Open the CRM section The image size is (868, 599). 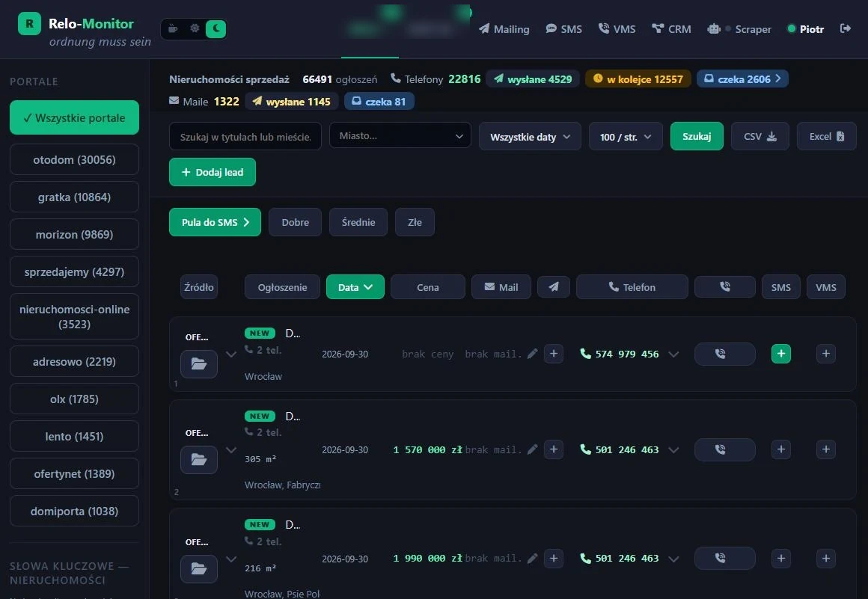(671, 28)
